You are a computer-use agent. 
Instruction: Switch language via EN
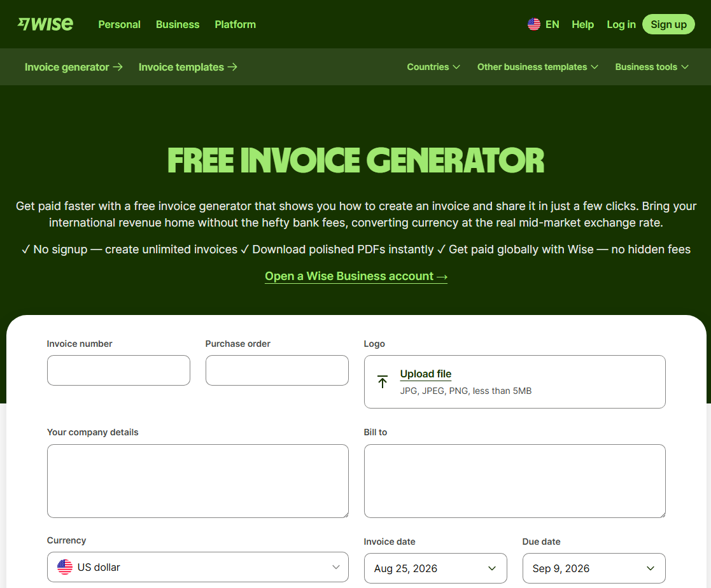point(552,24)
